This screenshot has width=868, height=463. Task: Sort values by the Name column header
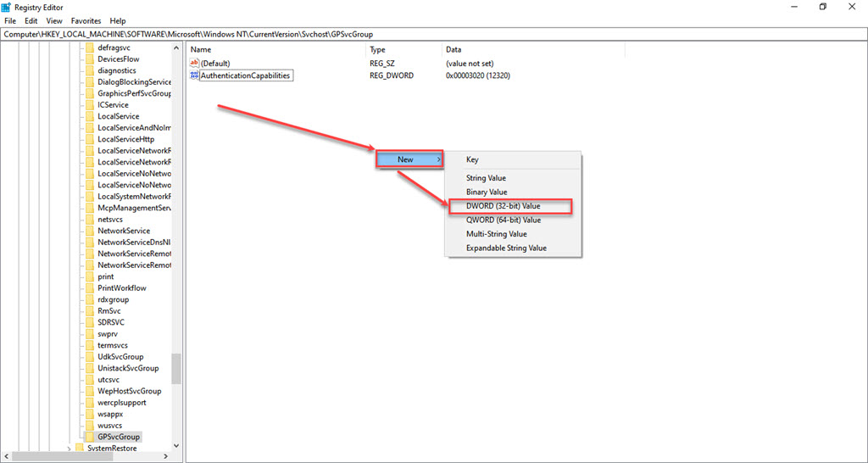pyautogui.click(x=276, y=50)
